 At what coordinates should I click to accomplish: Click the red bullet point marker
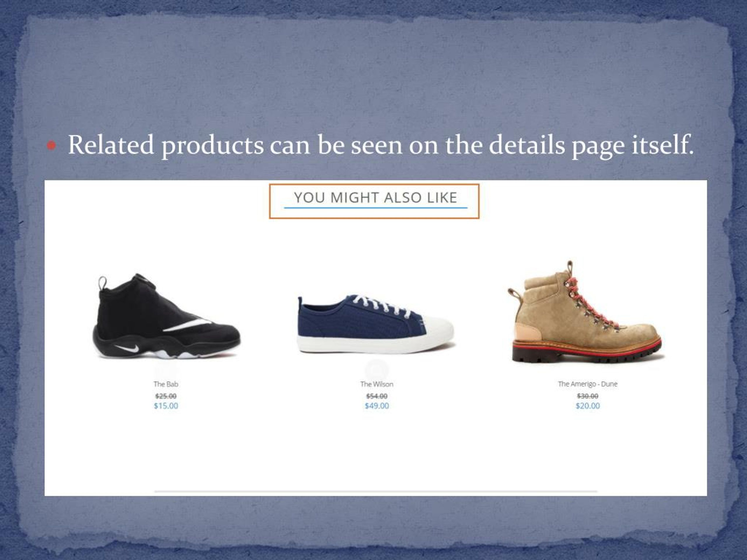tap(51, 146)
